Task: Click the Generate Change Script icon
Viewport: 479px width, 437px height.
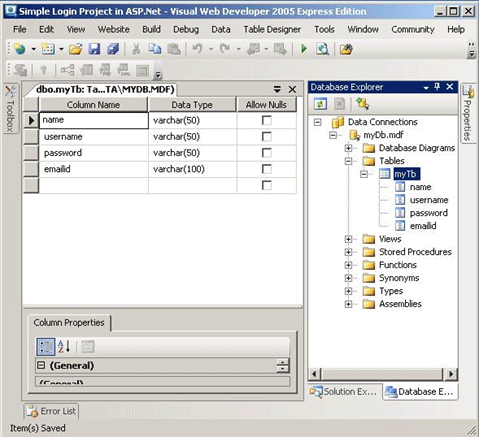Action: pyautogui.click(x=21, y=70)
